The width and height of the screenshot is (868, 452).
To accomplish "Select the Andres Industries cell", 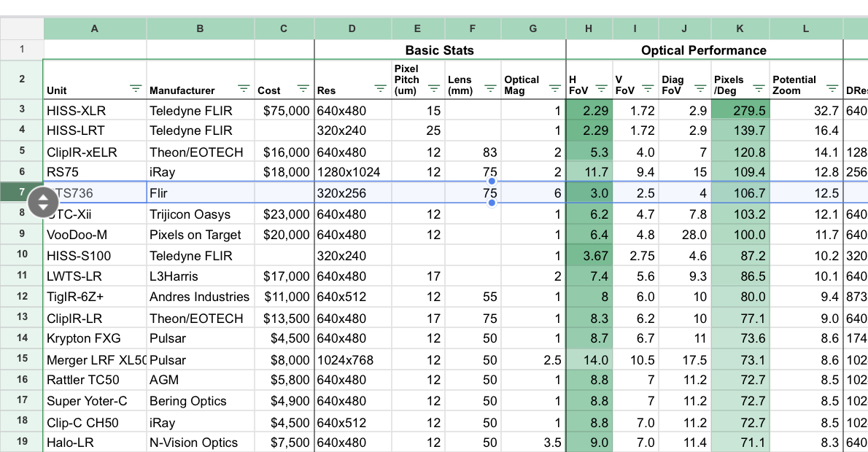I will pos(201,297).
